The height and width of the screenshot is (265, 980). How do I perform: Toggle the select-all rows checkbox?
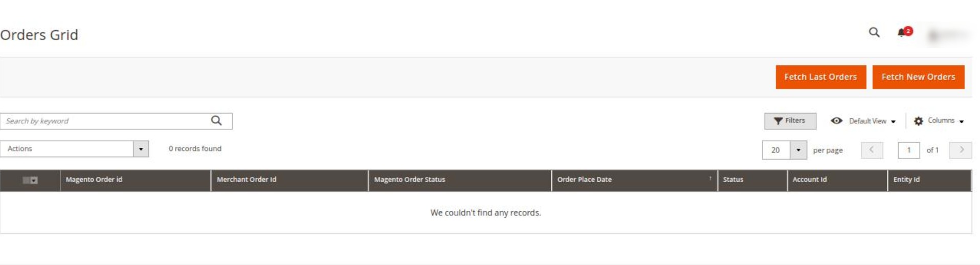point(26,180)
